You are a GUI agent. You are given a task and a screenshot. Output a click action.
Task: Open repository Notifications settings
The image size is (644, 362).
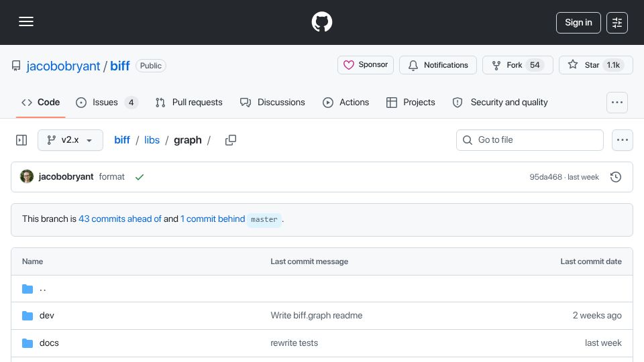coord(438,65)
